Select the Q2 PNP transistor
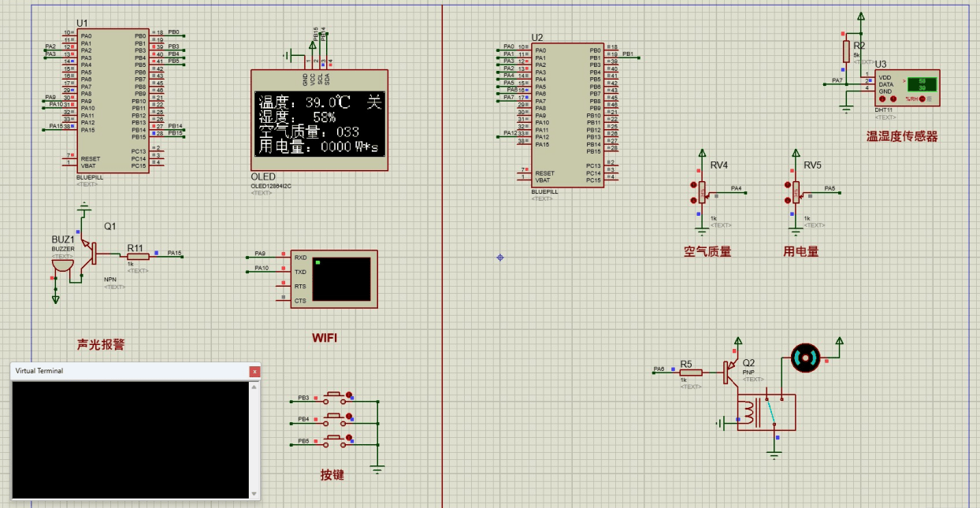This screenshot has height=508, width=980. 729,373
